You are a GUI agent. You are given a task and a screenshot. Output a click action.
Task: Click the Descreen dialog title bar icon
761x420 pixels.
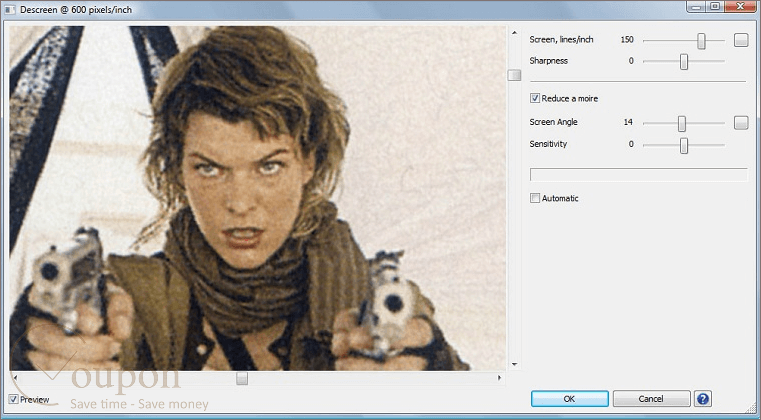(9, 10)
